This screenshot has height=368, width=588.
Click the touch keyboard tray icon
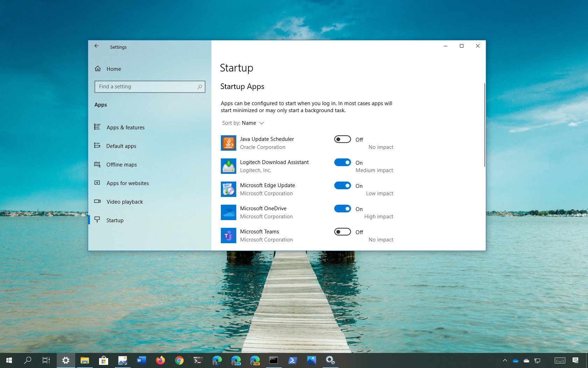(560, 360)
